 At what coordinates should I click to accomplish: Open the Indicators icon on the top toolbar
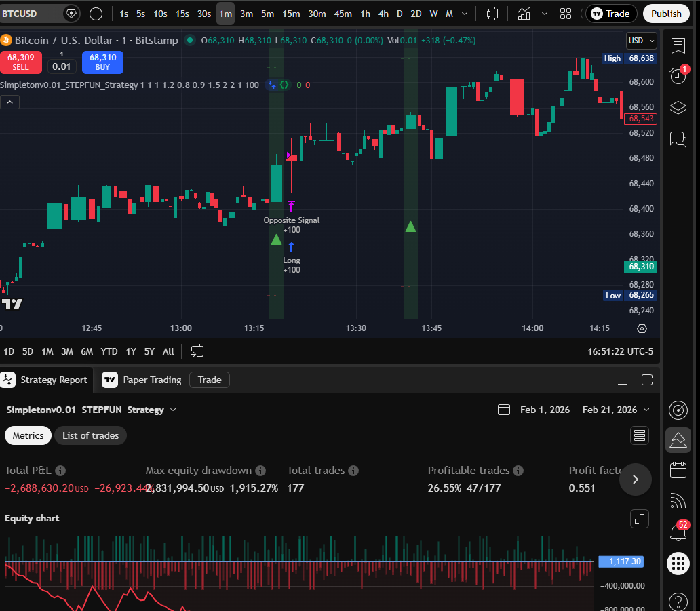(x=524, y=14)
